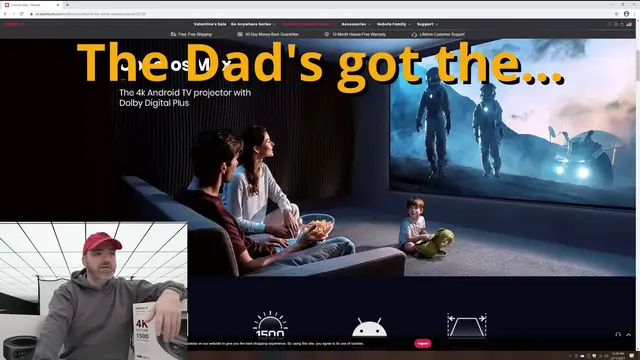640x360 pixels.
Task: Open the Windows notification center icon
Action: [632, 356]
